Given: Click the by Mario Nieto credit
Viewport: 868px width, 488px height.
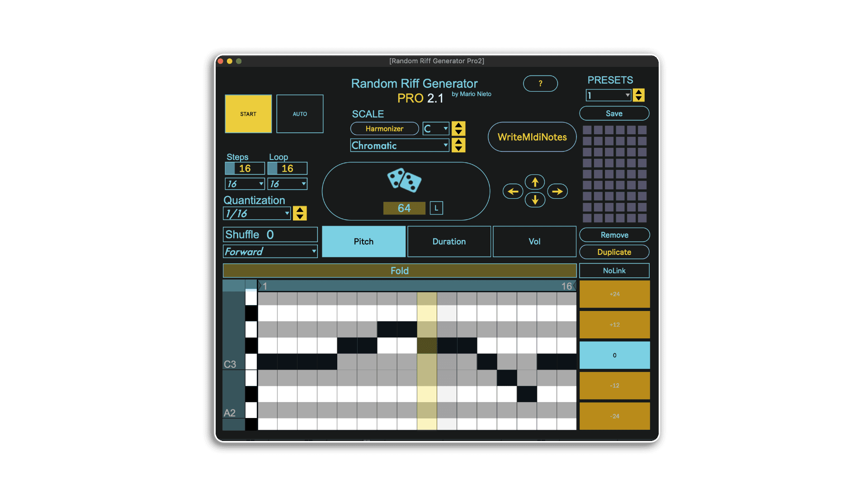Looking at the screenshot, I should coord(472,94).
